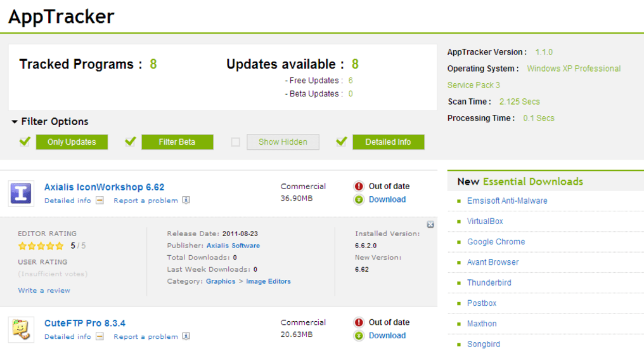Open Axialis IconWorkshop 6.62 title link
This screenshot has height=351, width=644.
tap(105, 187)
